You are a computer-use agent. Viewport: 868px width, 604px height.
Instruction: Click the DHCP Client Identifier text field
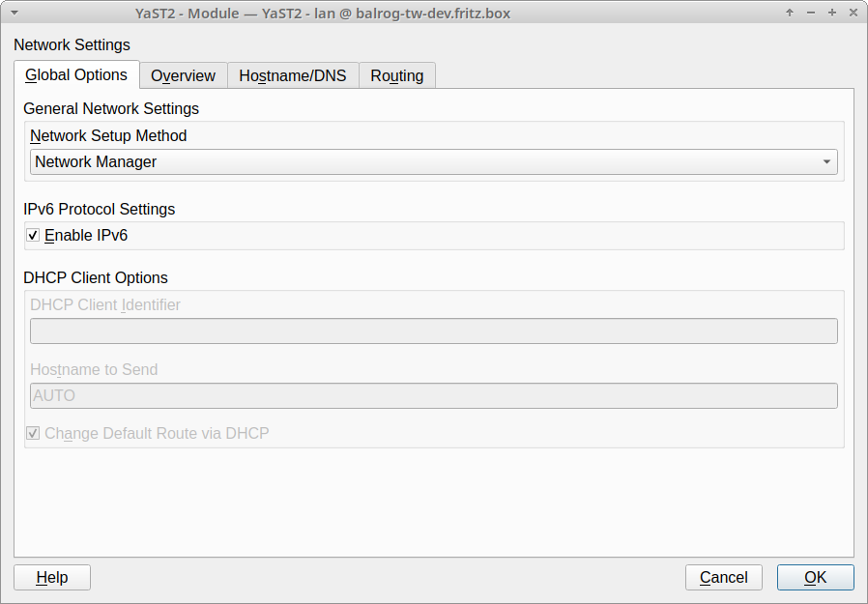(433, 331)
